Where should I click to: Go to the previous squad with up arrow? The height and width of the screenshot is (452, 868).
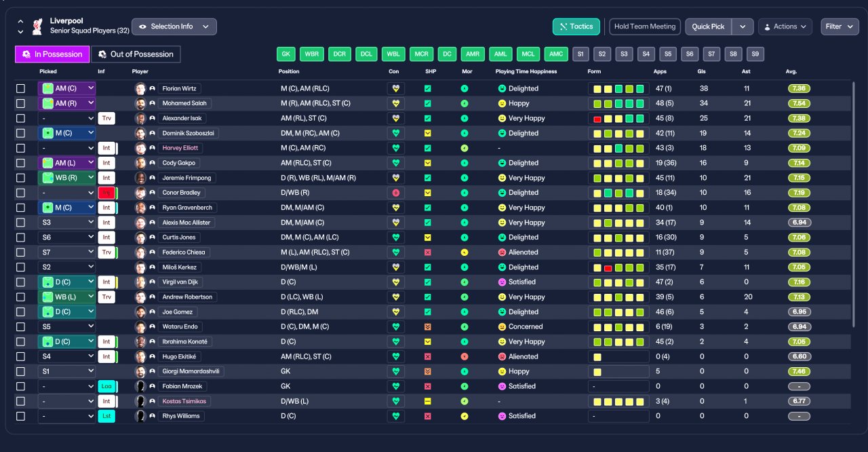click(x=20, y=21)
